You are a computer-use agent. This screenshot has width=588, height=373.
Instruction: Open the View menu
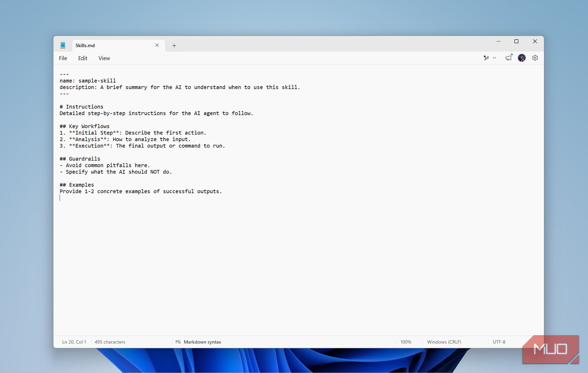click(104, 58)
